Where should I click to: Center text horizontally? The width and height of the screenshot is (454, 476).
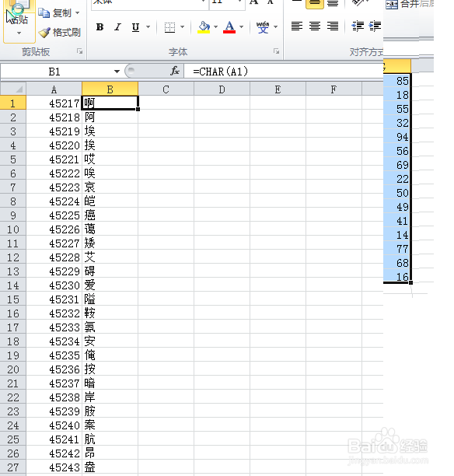coord(315,26)
